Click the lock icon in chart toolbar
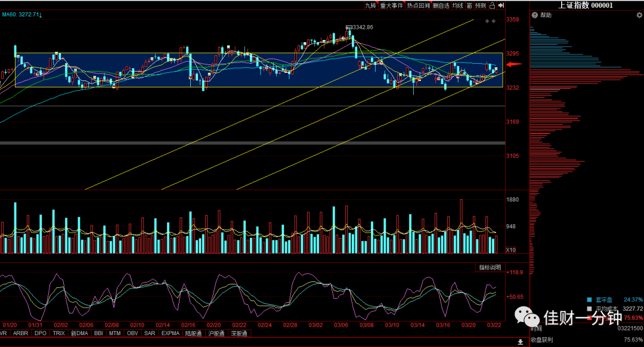The height and width of the screenshot is (347, 644). (492, 5)
